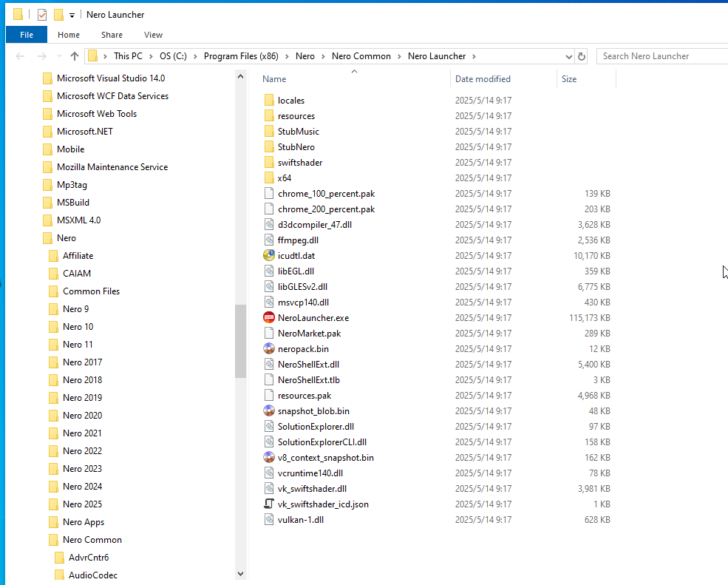
Task: Click the swiftshader folder icon
Action: click(x=269, y=163)
